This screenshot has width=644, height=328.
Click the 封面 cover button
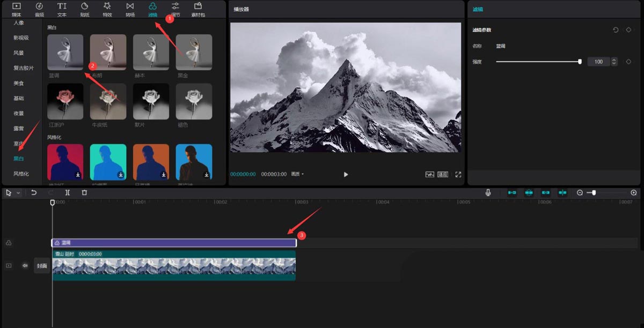click(x=42, y=265)
